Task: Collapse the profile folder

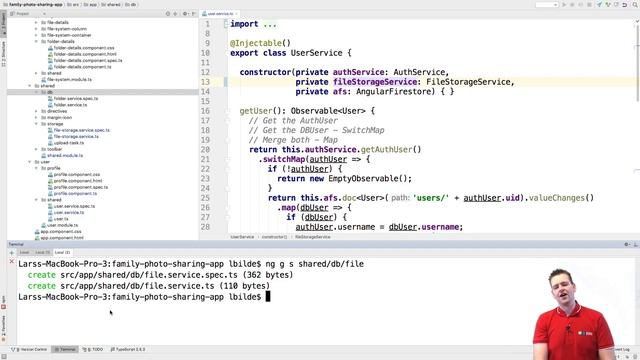Action: tap(36, 168)
